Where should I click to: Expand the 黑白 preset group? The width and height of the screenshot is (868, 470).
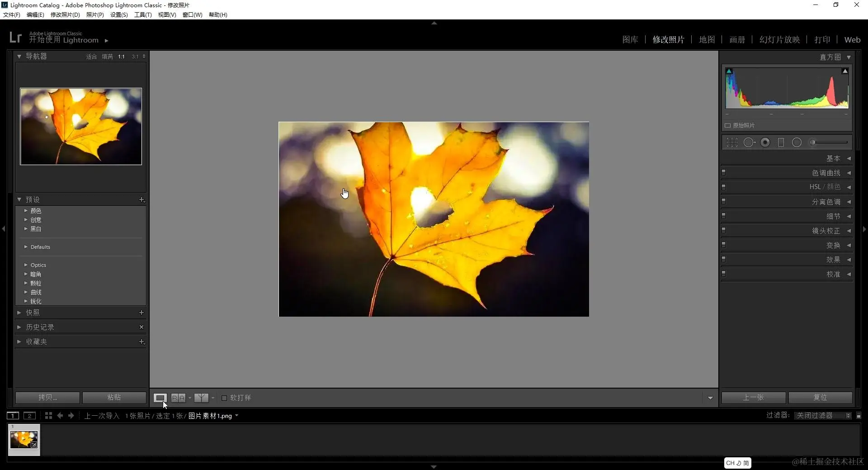tap(26, 229)
